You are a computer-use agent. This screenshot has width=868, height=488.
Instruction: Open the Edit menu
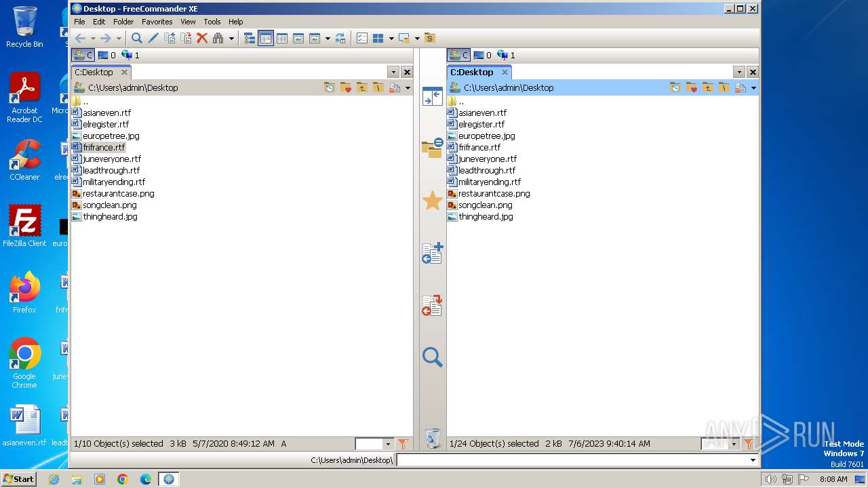point(99,22)
